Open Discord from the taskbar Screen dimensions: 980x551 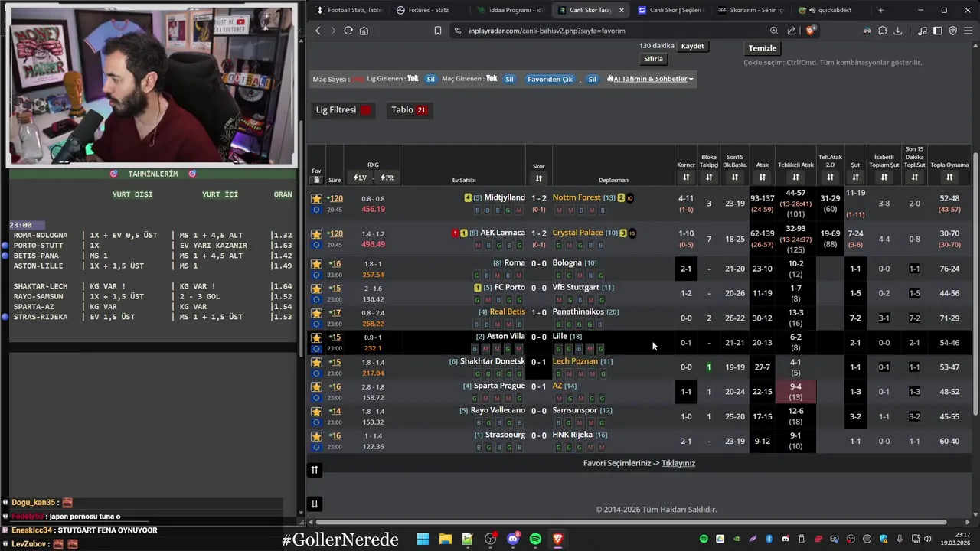pos(513,540)
